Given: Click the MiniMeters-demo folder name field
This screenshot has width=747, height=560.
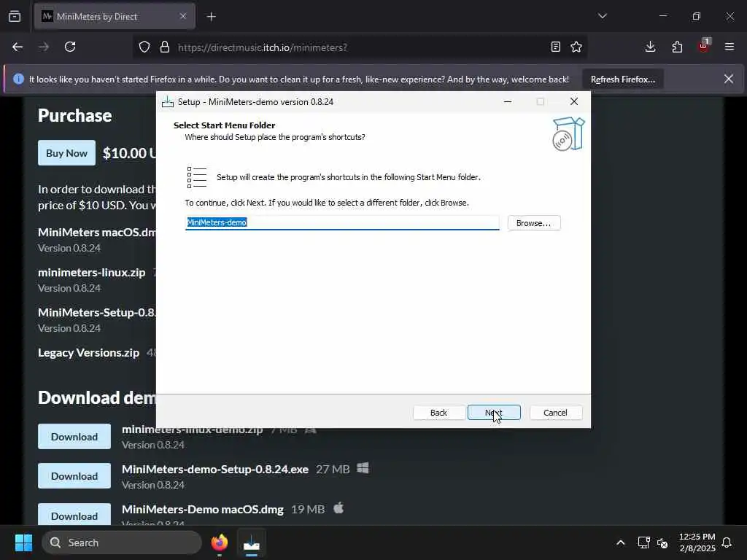Looking at the screenshot, I should coord(342,222).
